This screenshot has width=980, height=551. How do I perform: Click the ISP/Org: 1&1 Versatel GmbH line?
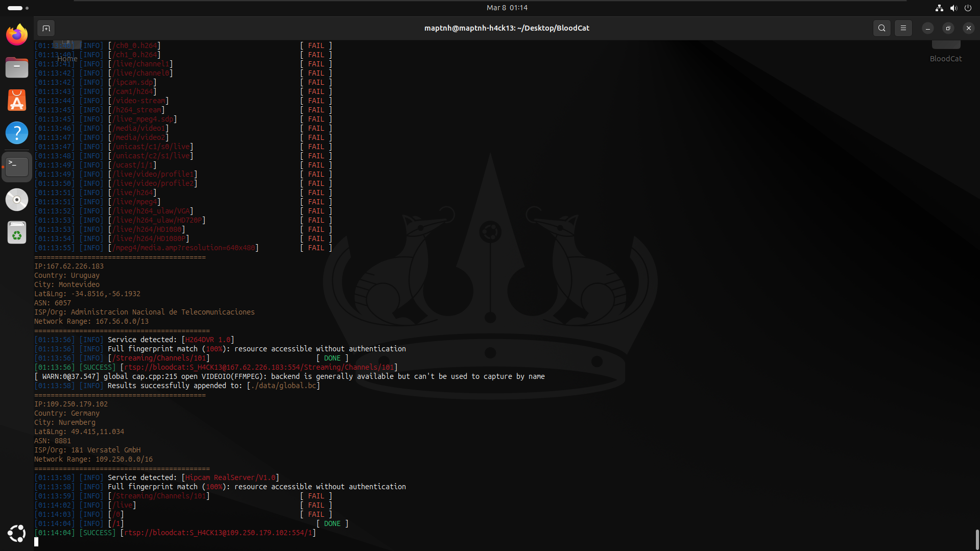coord(87,450)
